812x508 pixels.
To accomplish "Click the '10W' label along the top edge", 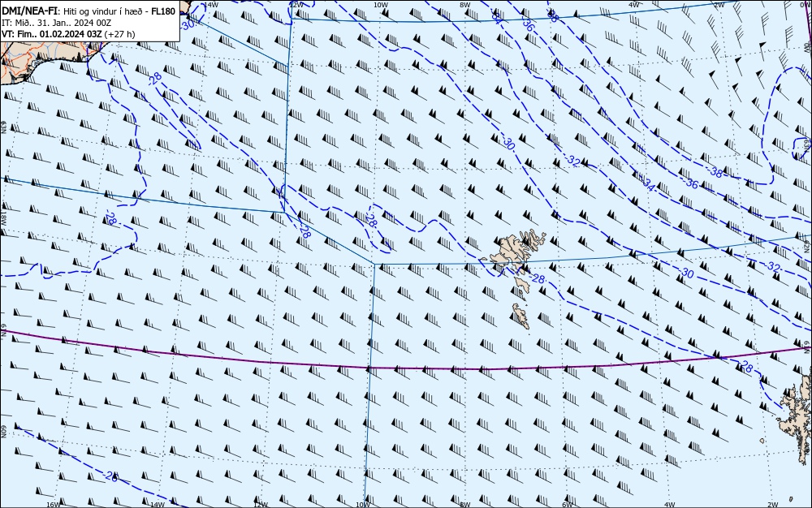I will [x=381, y=5].
